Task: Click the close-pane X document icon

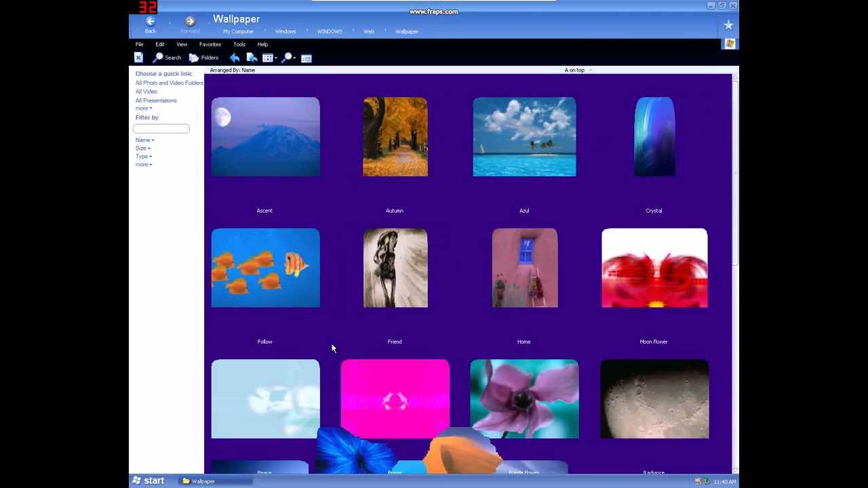Action: click(x=138, y=58)
